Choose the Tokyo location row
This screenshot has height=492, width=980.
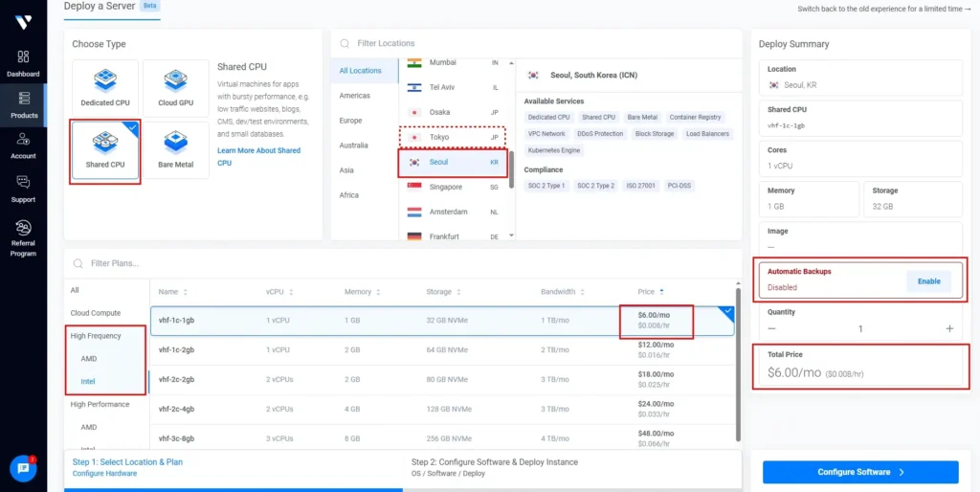[x=455, y=137]
